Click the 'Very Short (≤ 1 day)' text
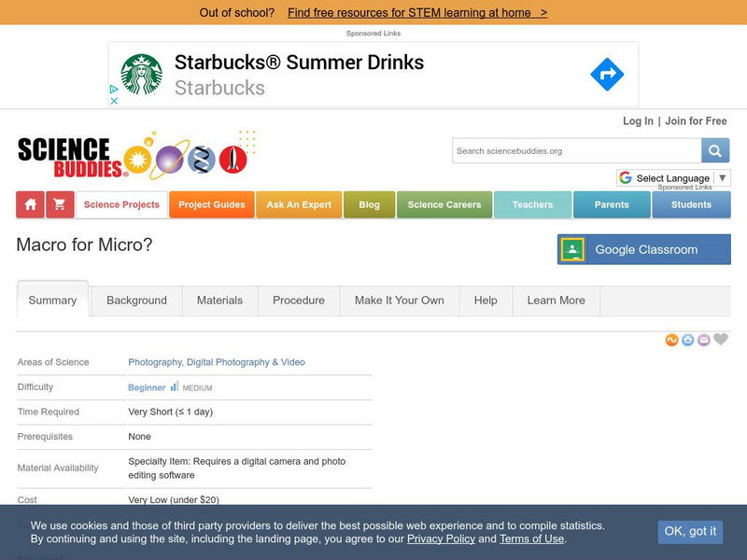Screen dimensions: 747x560 (x=171, y=412)
